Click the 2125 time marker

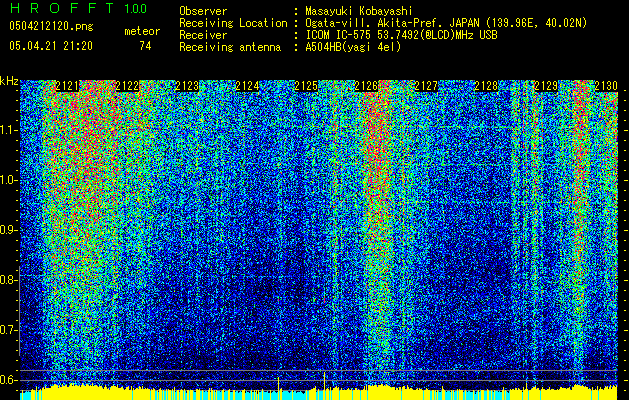point(306,86)
